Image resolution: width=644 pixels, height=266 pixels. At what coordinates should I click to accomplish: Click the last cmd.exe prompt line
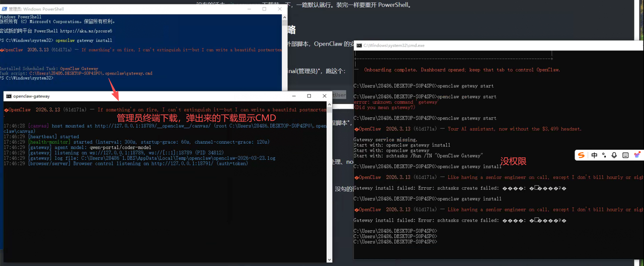[x=395, y=242]
